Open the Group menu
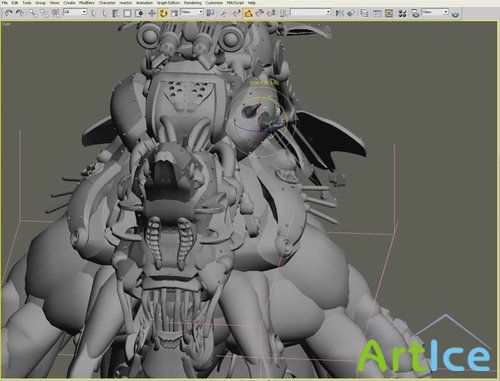Screen dimensions: 500x381 (x=40, y=3)
